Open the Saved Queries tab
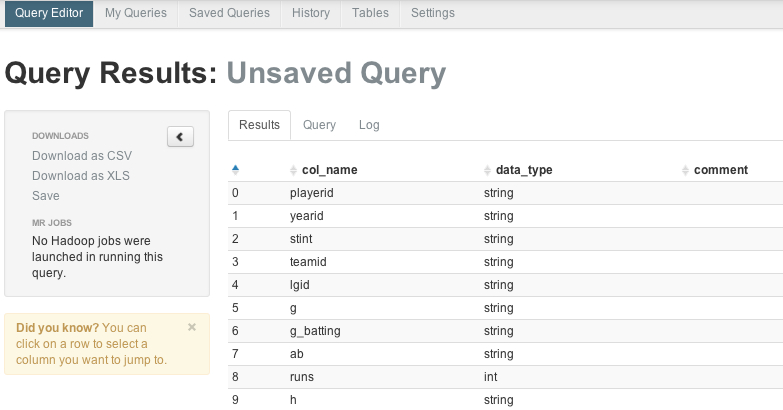Screen dimensions: 783x410 coord(229,13)
